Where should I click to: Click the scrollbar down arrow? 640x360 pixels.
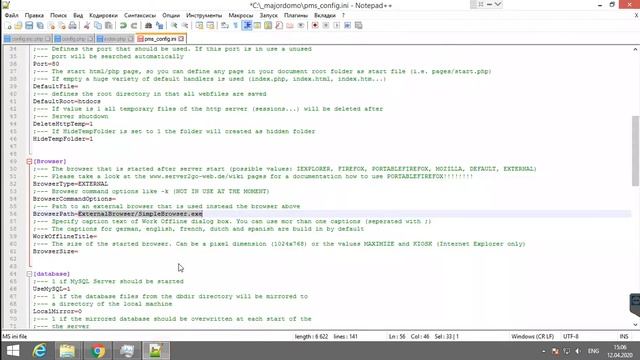(635, 324)
